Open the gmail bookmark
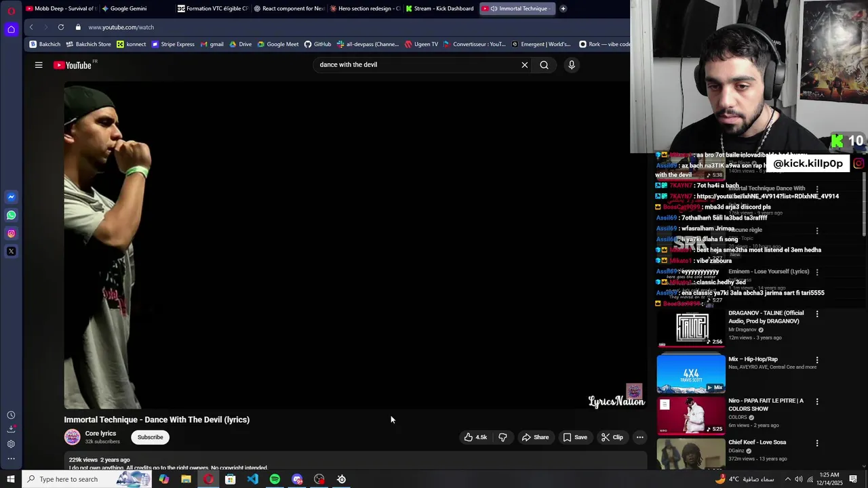 point(212,44)
